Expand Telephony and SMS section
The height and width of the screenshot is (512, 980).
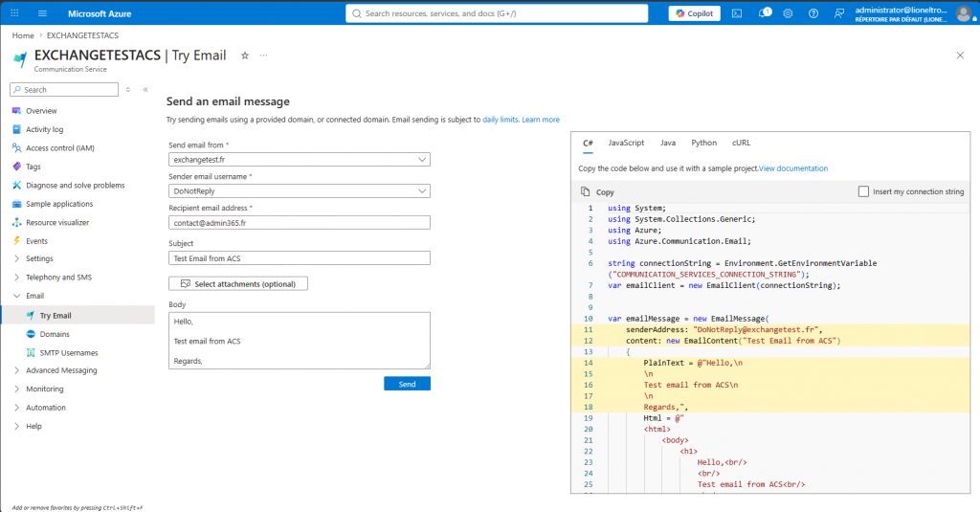coord(17,278)
